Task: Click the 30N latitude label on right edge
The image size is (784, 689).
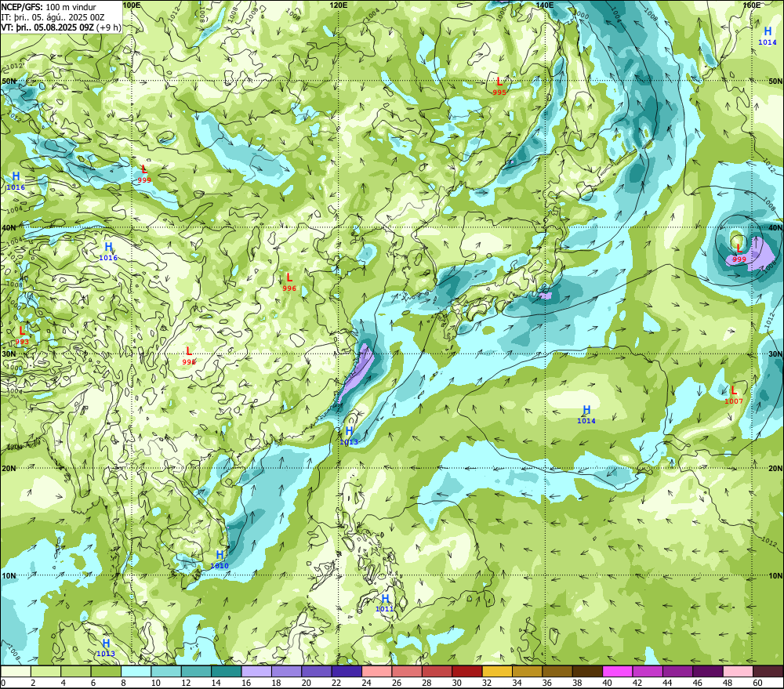Action: click(775, 354)
